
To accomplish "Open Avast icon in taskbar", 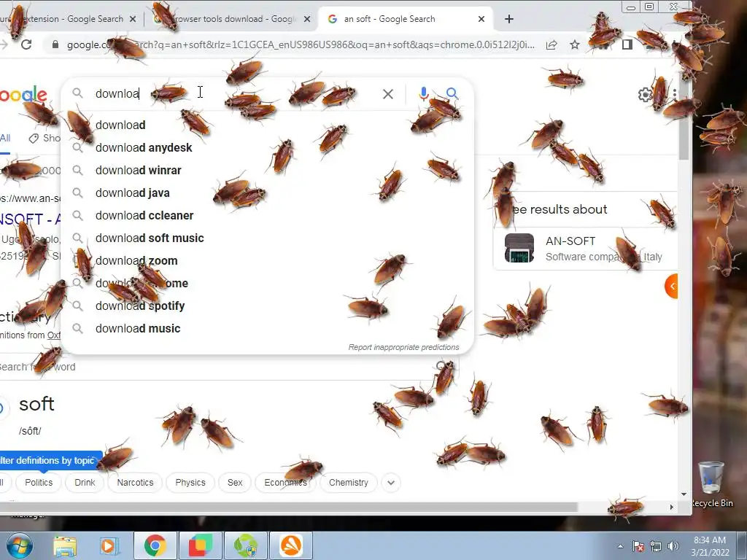I will (291, 545).
